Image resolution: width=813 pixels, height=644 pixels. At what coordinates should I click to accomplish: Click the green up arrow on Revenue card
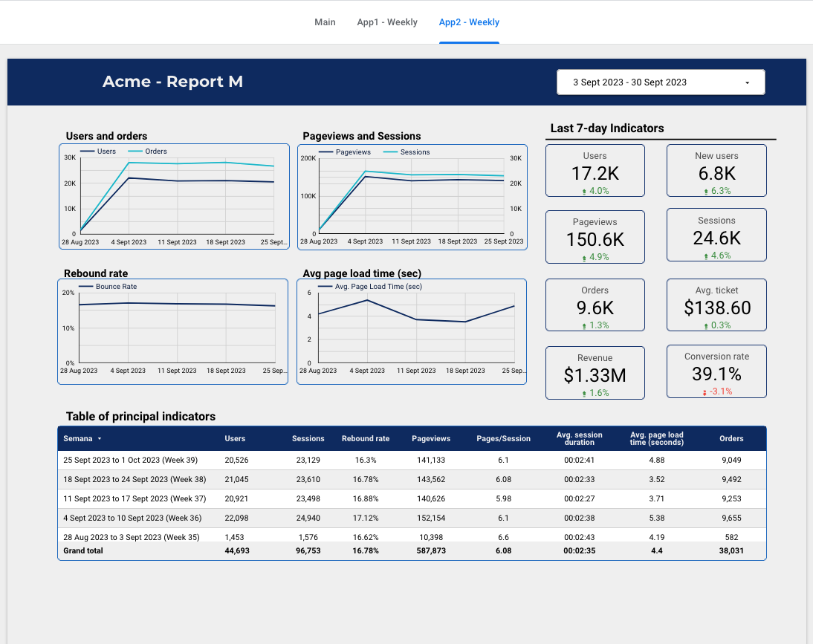[584, 394]
